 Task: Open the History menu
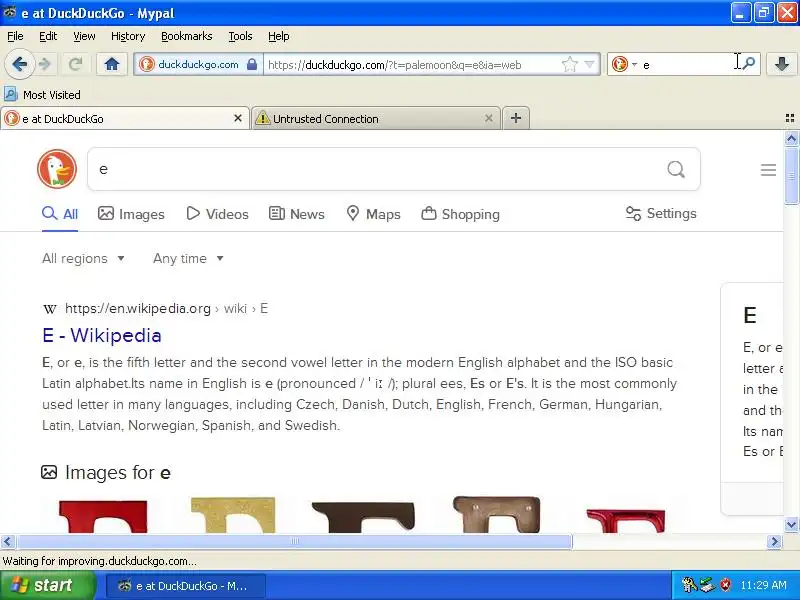[x=128, y=36]
